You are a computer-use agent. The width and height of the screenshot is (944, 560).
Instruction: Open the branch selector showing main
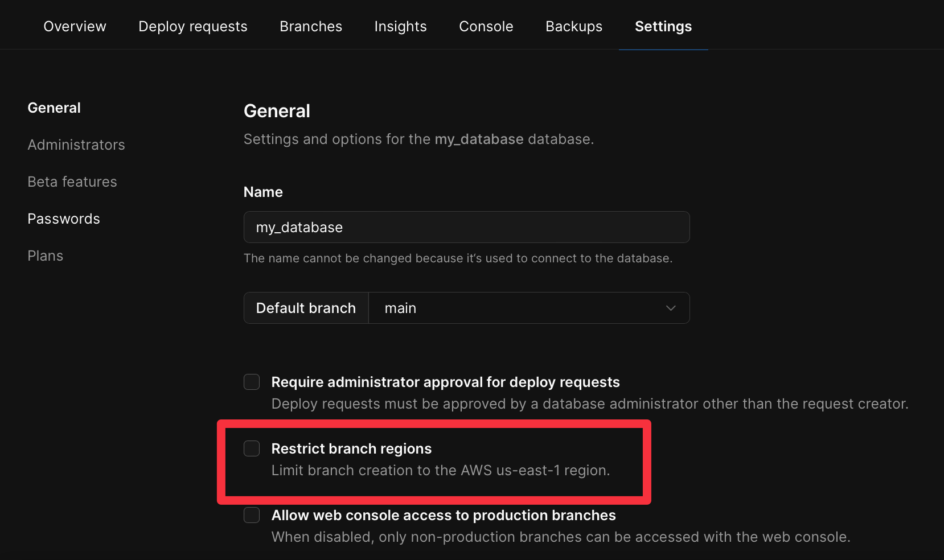530,308
